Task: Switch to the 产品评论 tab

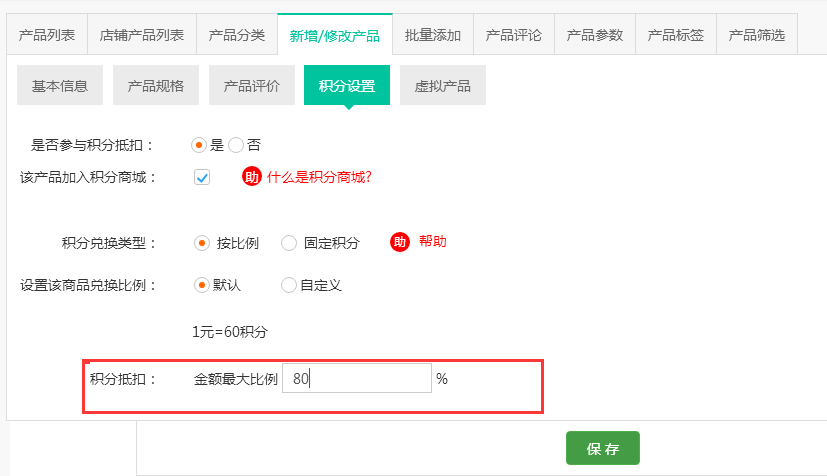Action: pos(514,35)
